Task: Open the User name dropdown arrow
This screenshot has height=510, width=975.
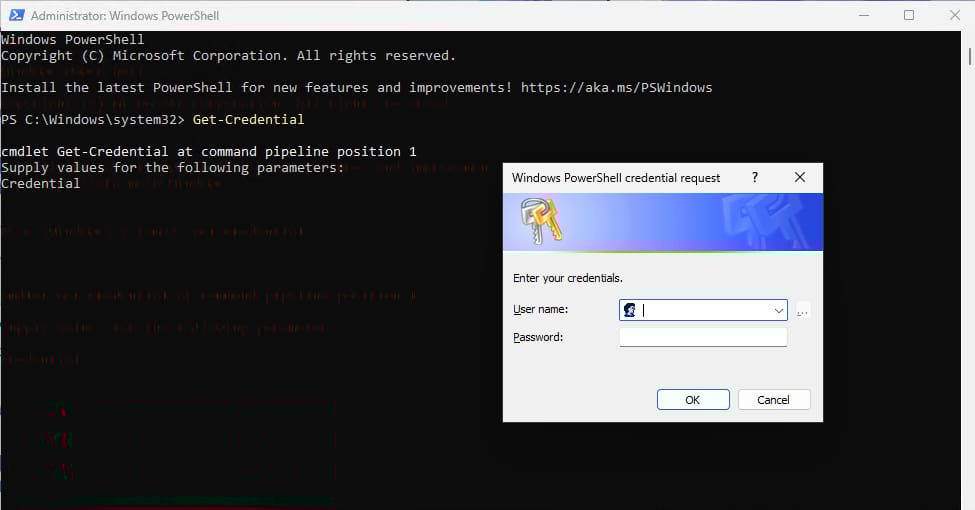Action: click(x=779, y=310)
